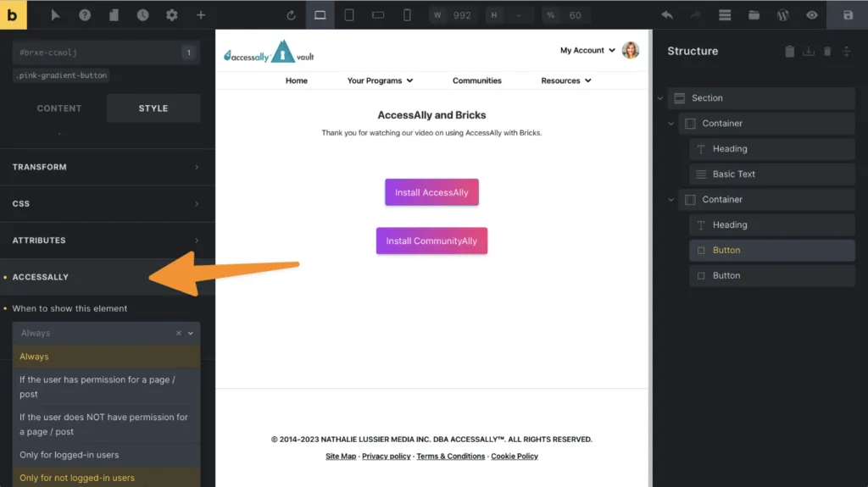Select the highlighted Button in Structure
Viewport: 868px width, 487px height.
click(x=771, y=251)
